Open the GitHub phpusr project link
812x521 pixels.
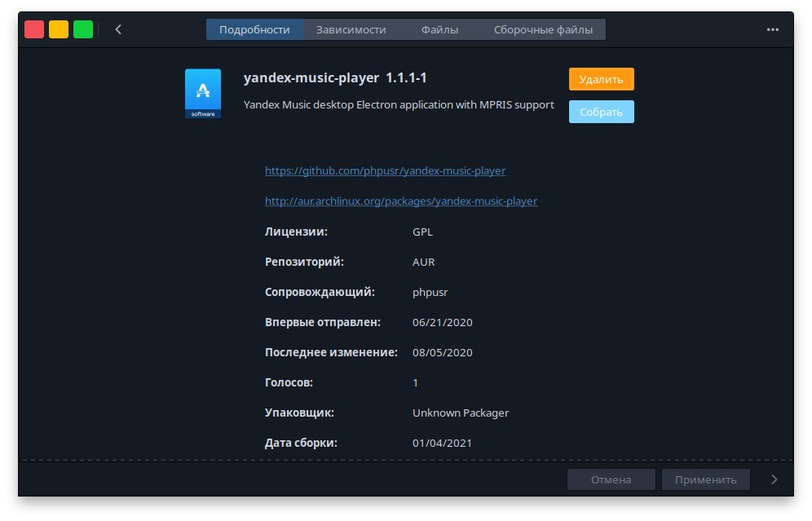click(x=386, y=170)
